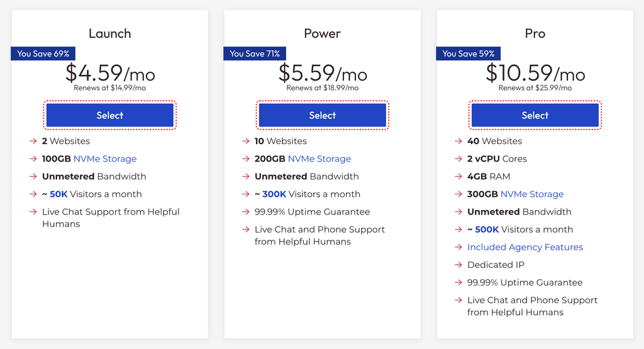This screenshot has width=644, height=349.
Task: Select the Launch hosting plan
Action: pyautogui.click(x=109, y=115)
